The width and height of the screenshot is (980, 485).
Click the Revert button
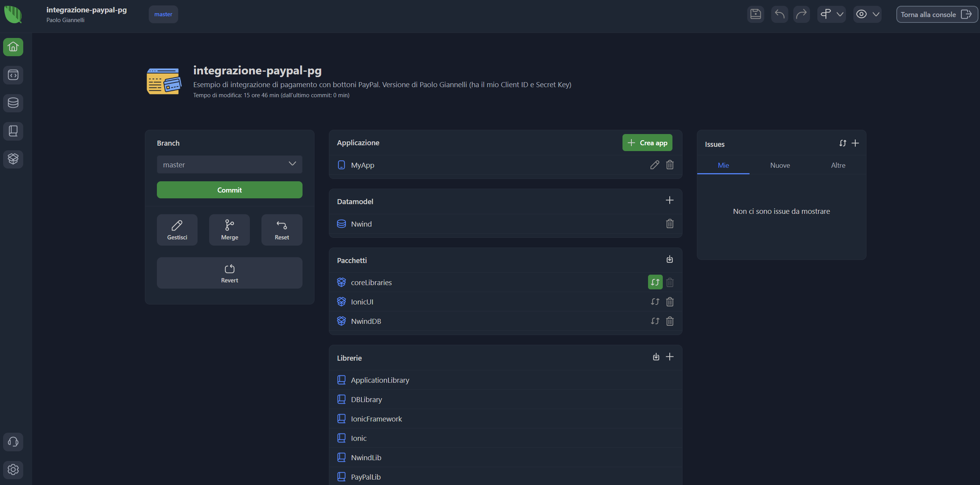click(x=229, y=273)
